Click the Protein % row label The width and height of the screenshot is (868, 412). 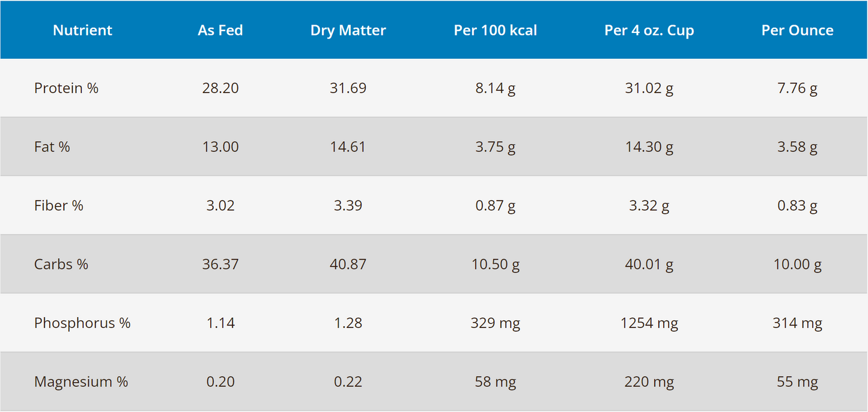click(66, 88)
